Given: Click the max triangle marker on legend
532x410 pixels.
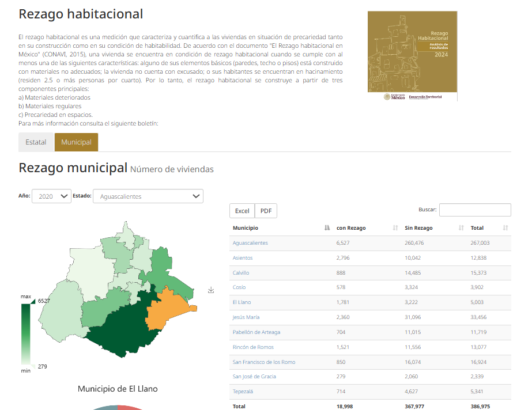Looking at the screenshot, I should point(33,301).
